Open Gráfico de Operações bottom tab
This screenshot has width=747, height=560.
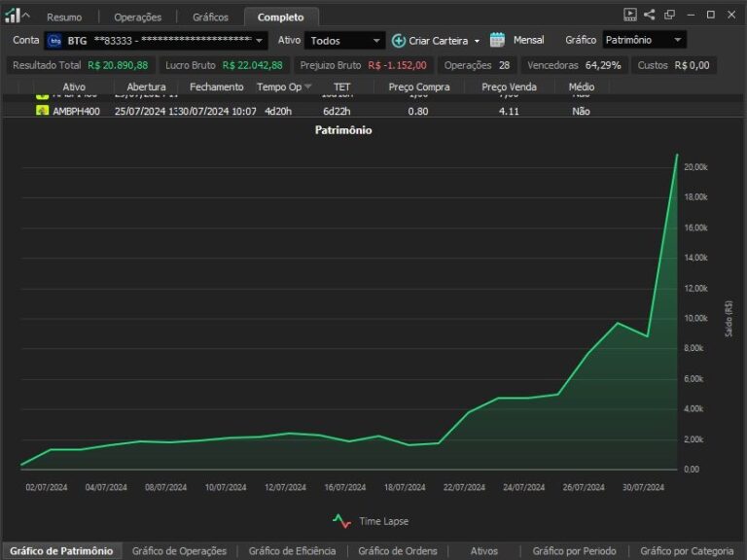[179, 551]
